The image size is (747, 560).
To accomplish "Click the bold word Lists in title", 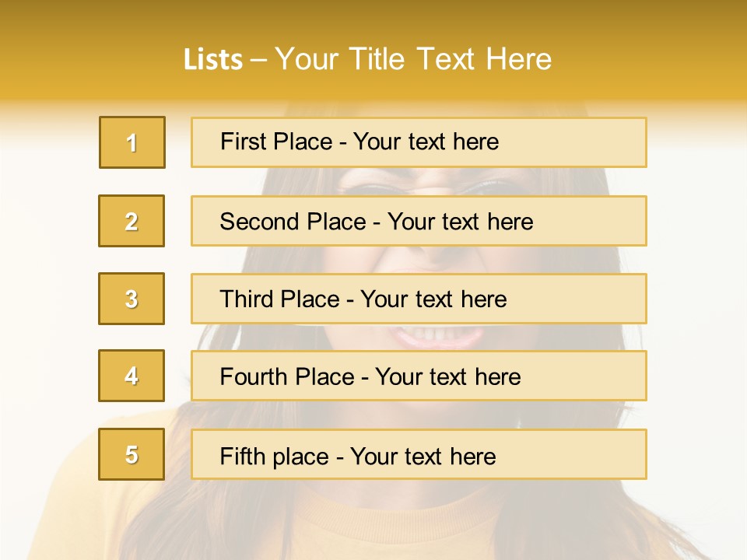I will pos(213,60).
